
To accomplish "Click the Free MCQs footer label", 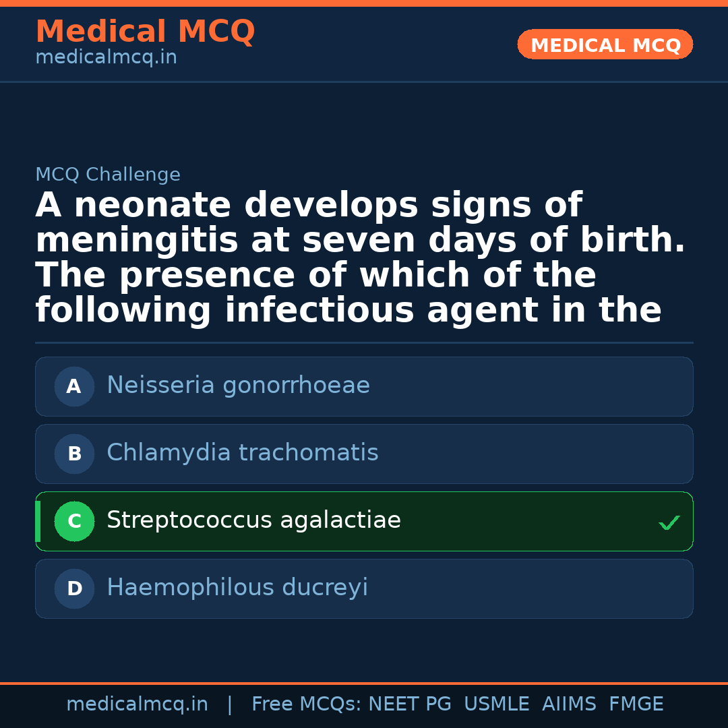I will pyautogui.click(x=306, y=704).
